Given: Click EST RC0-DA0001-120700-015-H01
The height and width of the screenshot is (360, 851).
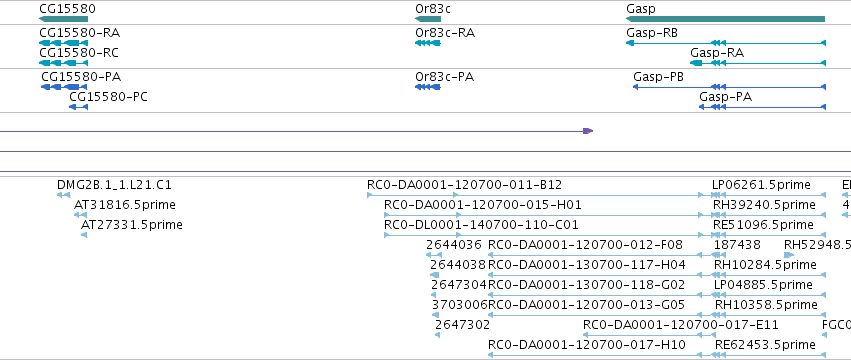Looking at the screenshot, I should click(x=482, y=205).
